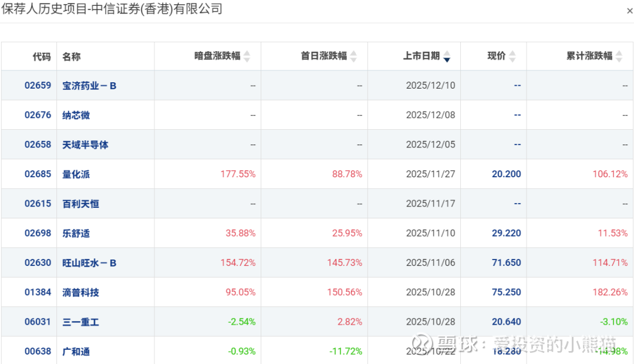
Task: Click 滴普科技 grey-market gain 95.05%
Action: pyautogui.click(x=241, y=292)
